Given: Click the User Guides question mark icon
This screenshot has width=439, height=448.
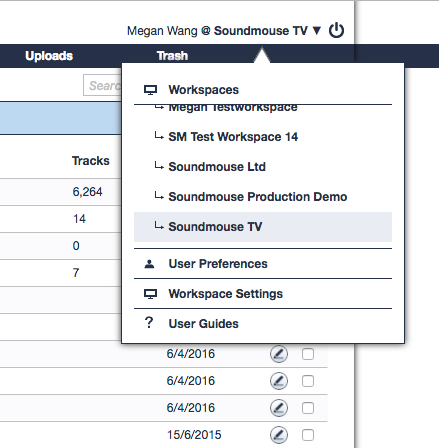Looking at the screenshot, I should 149,323.
